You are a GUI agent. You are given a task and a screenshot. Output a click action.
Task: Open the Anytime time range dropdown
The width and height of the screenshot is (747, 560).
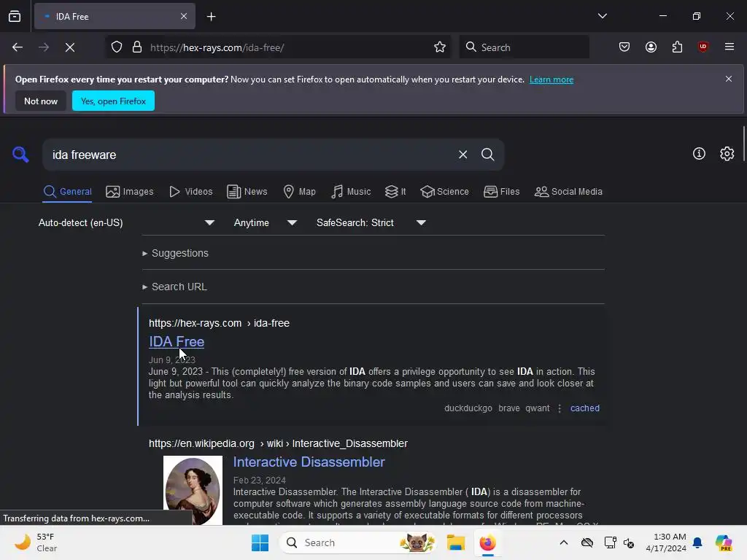point(265,223)
